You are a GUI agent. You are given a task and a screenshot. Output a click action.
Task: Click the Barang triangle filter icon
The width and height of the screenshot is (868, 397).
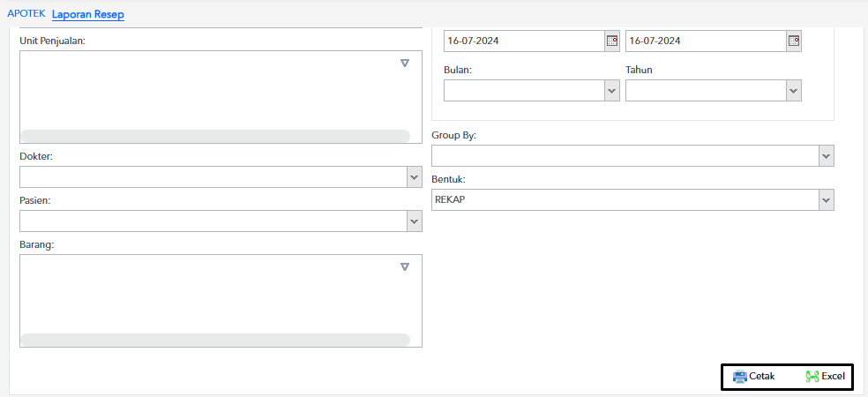405,267
